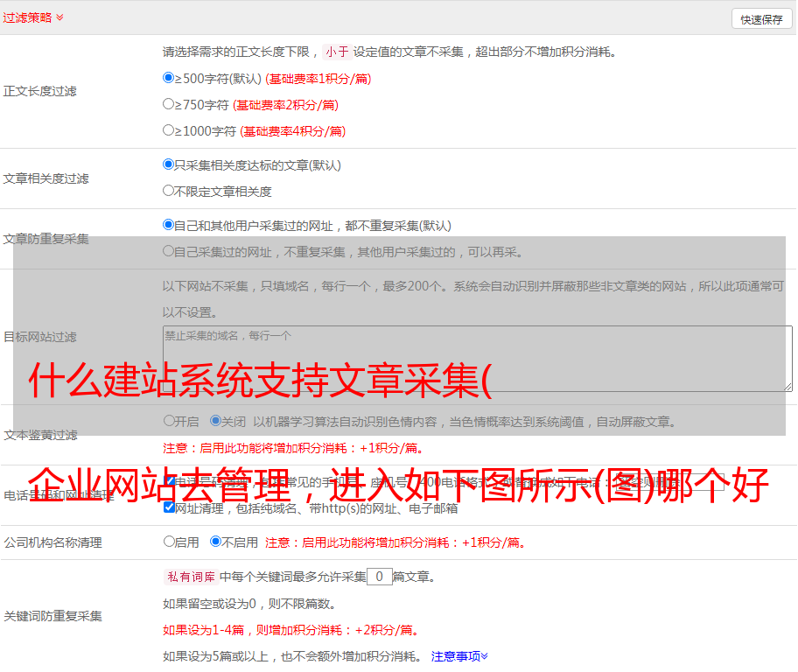Click the 文章相关度过滤 label
The image size is (798, 672).
[x=46, y=178]
